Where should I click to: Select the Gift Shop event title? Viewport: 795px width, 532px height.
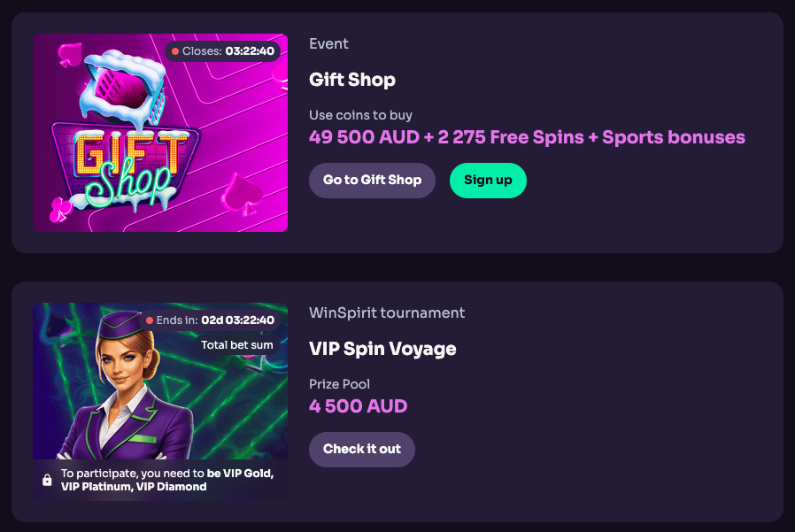point(351,80)
